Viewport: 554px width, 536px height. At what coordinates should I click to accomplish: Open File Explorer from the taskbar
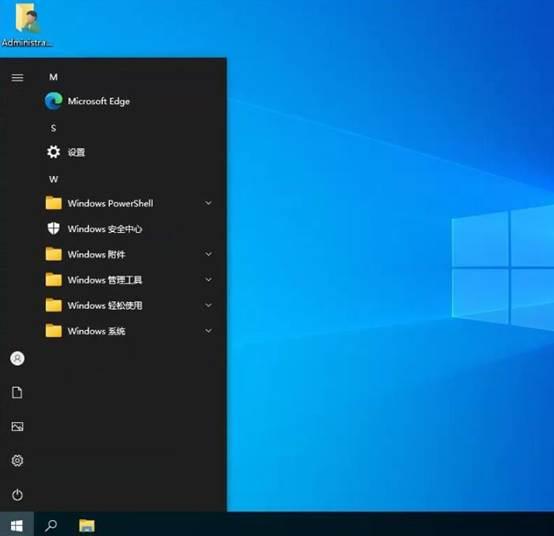click(87, 525)
